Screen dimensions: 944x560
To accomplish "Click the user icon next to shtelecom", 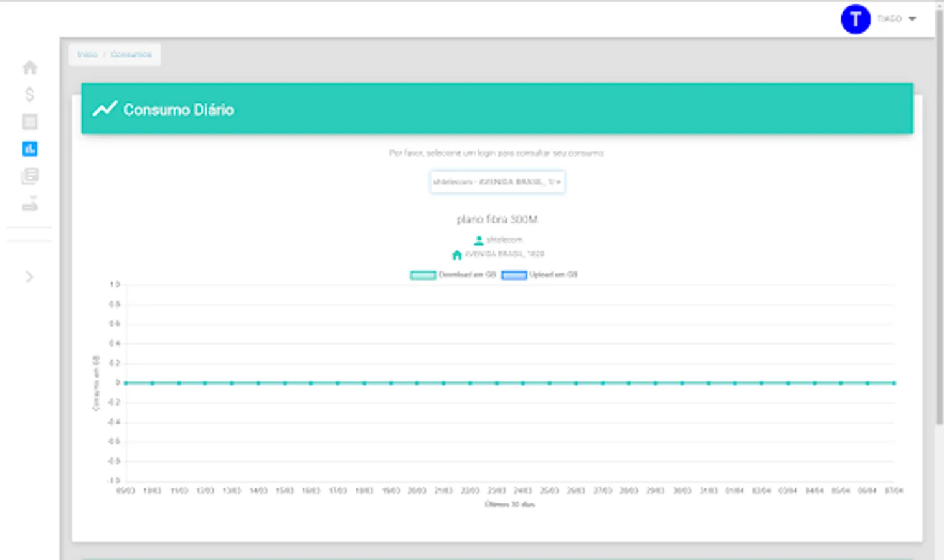I will coord(478,240).
